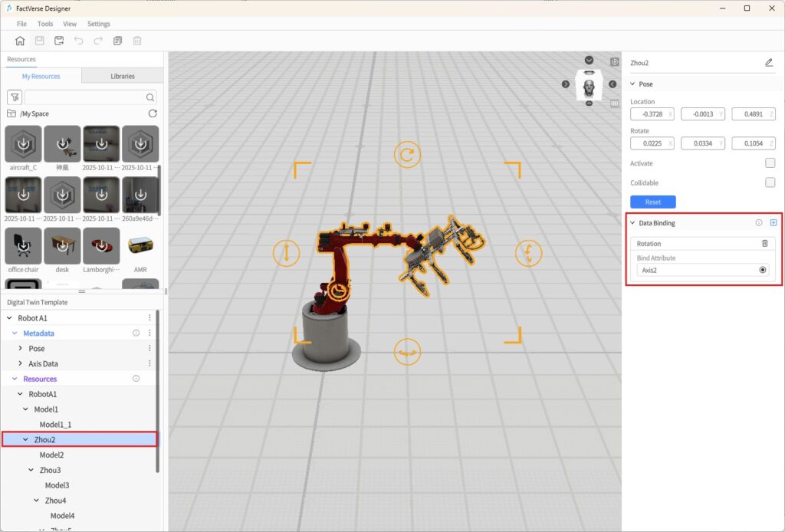Enable the Activate checkbox
The height and width of the screenshot is (532, 785).
point(770,163)
